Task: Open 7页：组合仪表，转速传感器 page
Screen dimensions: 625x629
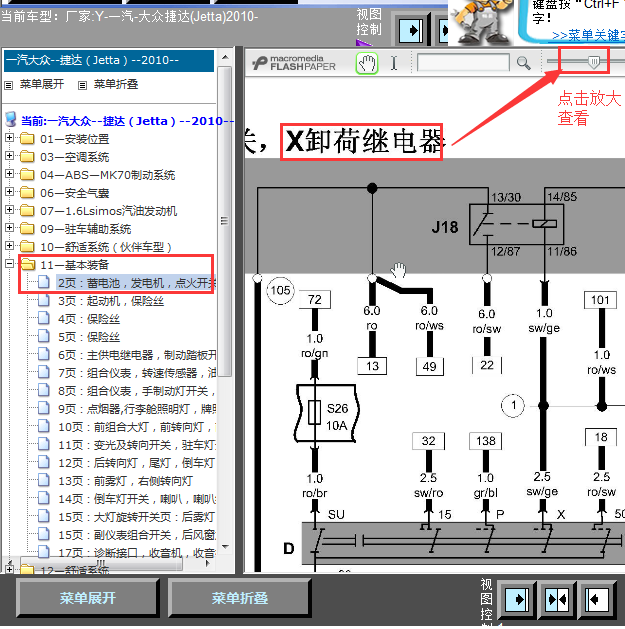Action: pos(137,373)
